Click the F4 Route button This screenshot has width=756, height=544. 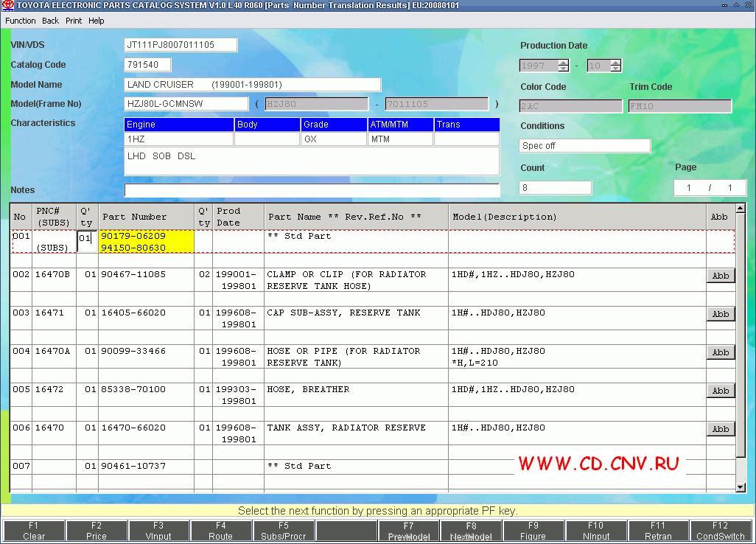[221, 531]
